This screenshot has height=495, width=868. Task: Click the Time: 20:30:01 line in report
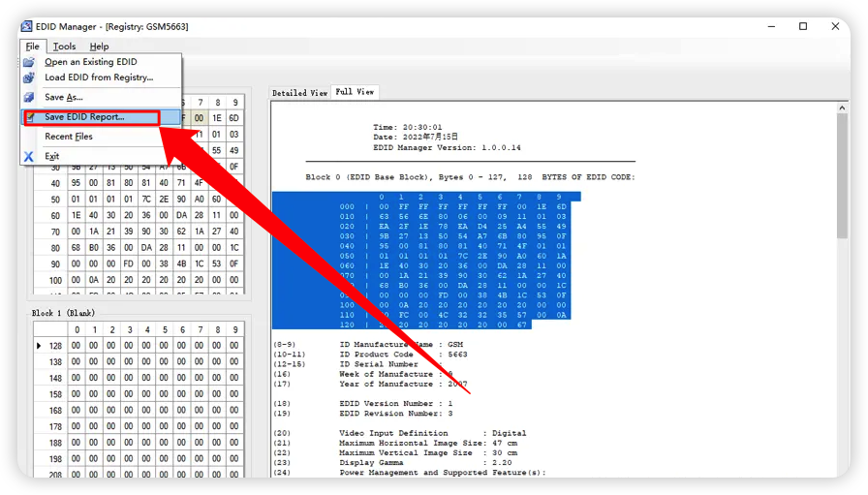408,127
